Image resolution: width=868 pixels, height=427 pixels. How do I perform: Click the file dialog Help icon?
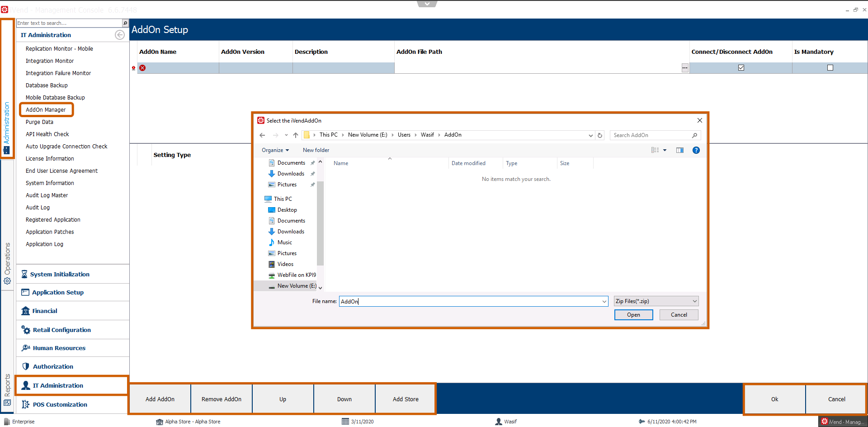696,150
